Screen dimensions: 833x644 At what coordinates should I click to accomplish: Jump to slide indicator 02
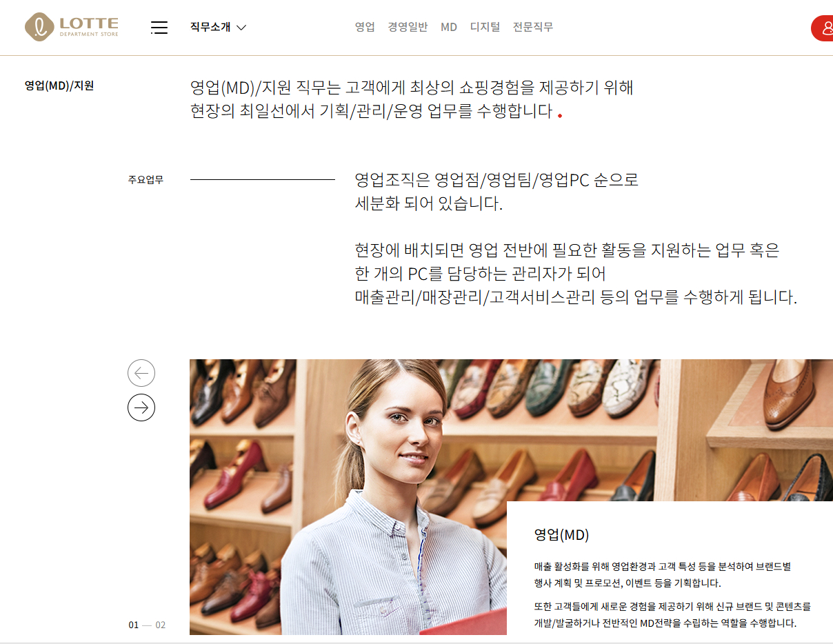click(x=161, y=625)
